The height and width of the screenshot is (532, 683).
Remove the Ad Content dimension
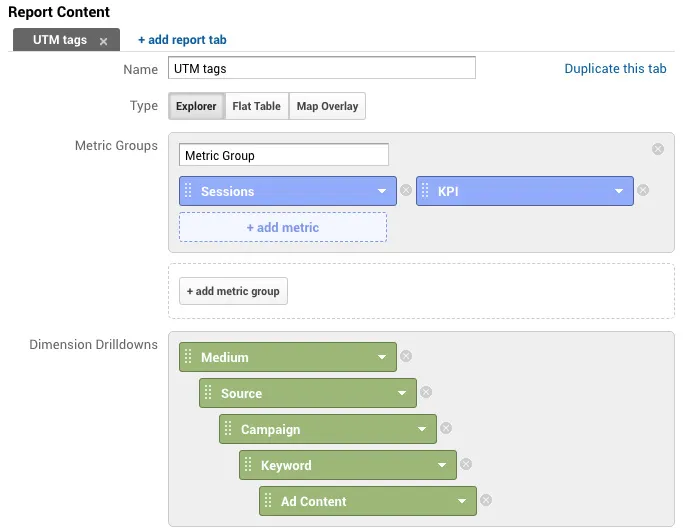tap(486, 500)
